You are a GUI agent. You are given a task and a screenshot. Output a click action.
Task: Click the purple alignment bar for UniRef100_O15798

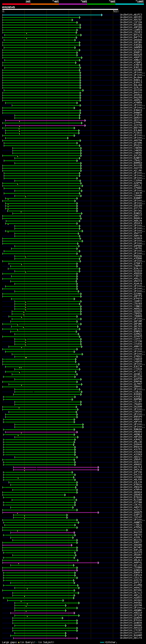tap(45, 125)
